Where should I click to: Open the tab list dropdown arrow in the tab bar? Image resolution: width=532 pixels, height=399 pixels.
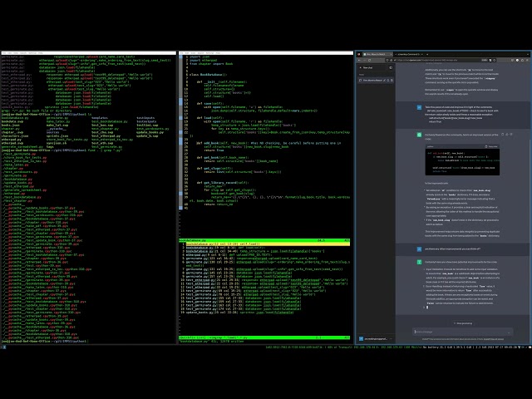[528, 54]
